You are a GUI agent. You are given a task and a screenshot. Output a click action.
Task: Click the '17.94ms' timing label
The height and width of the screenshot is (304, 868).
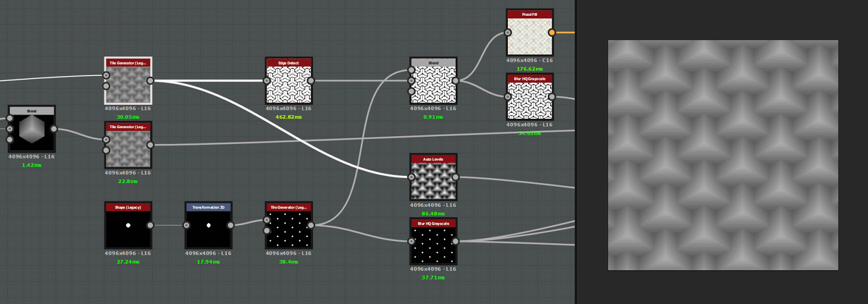click(x=208, y=262)
